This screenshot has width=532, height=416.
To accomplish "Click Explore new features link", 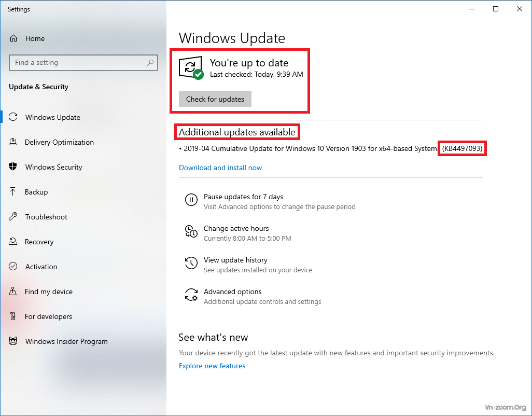I will tap(212, 366).
